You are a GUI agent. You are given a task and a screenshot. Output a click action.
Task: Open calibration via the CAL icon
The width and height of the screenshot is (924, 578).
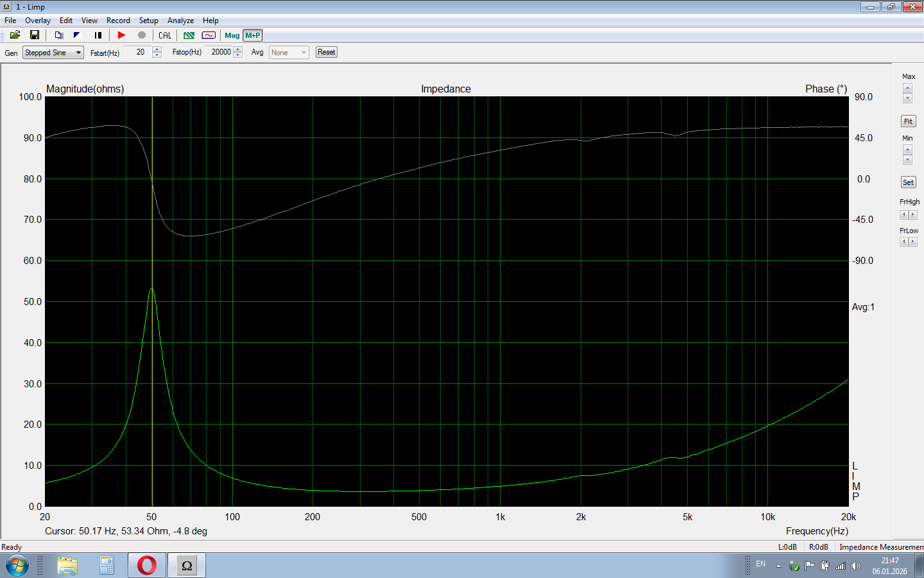pos(165,35)
